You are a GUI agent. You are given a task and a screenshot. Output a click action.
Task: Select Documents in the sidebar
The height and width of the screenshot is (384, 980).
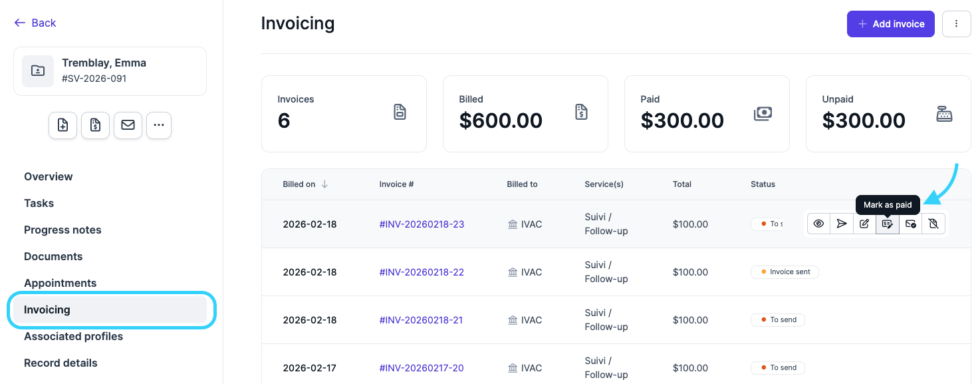point(53,256)
